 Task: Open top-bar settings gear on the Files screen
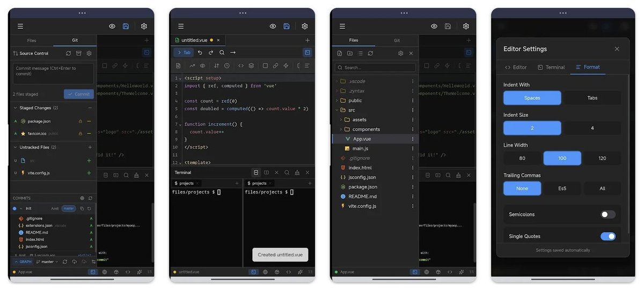pos(466,26)
